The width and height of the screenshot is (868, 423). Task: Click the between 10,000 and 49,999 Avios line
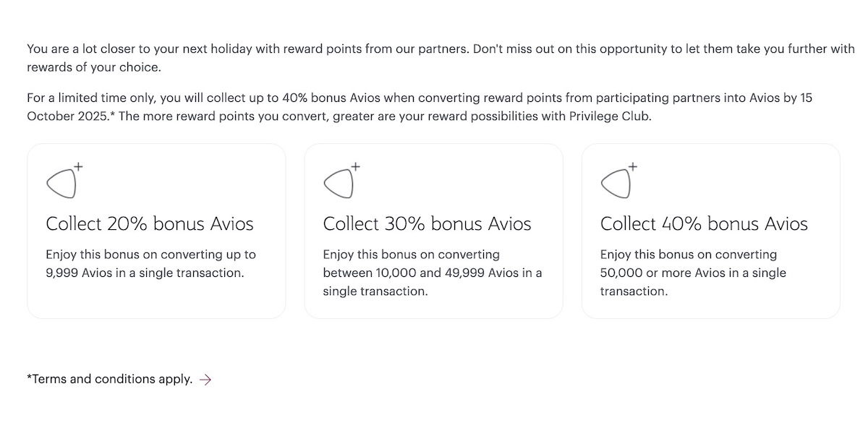tap(433, 273)
